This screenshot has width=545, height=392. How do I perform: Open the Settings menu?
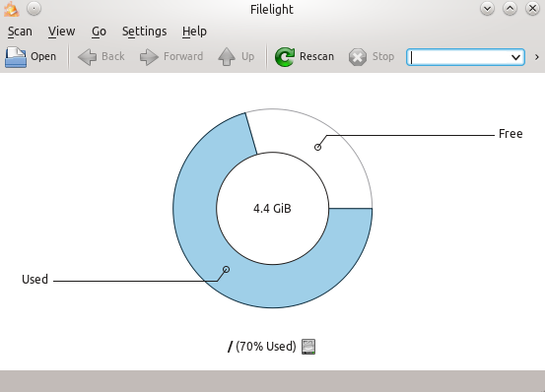coord(144,32)
